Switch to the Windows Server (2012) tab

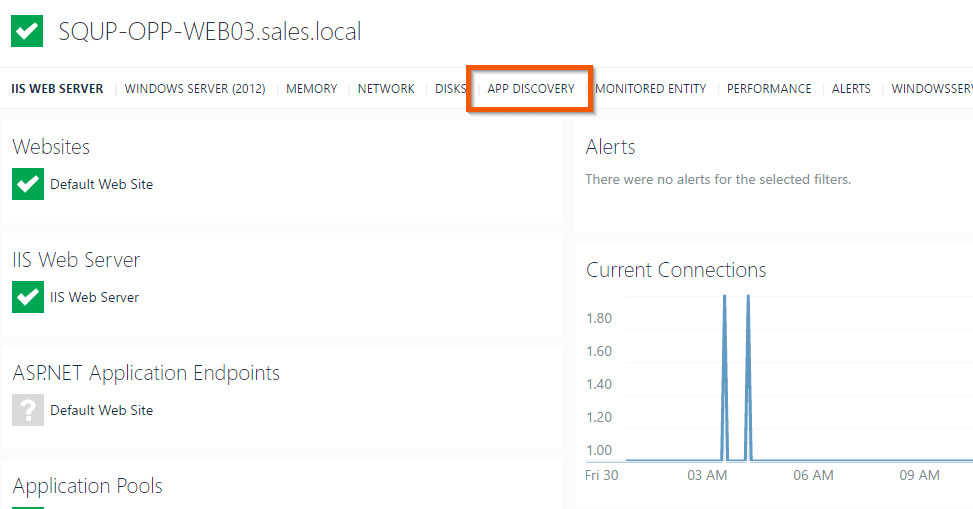195,89
